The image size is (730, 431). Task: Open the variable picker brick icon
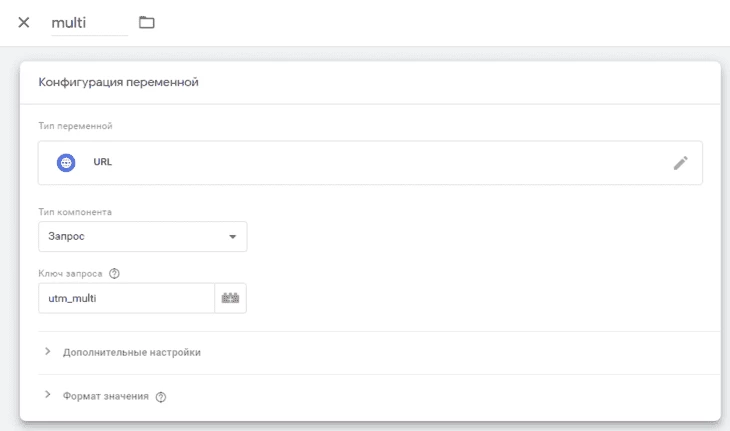[x=230, y=298]
